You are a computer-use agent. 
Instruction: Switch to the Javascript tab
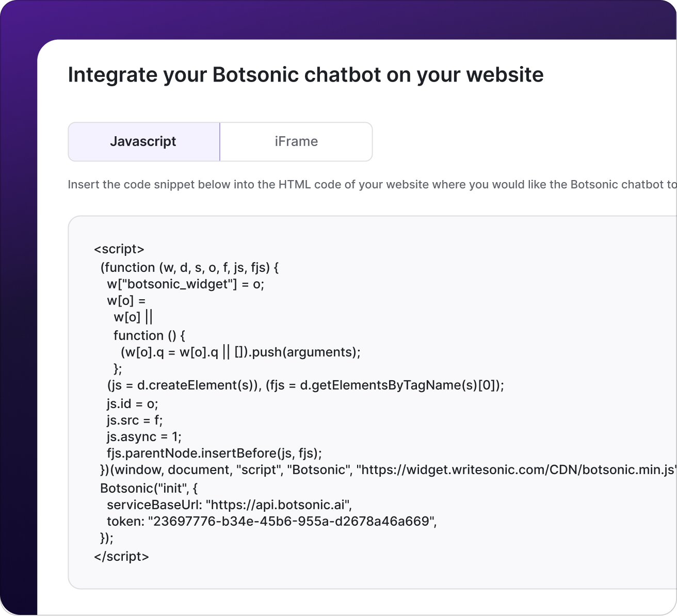click(143, 142)
